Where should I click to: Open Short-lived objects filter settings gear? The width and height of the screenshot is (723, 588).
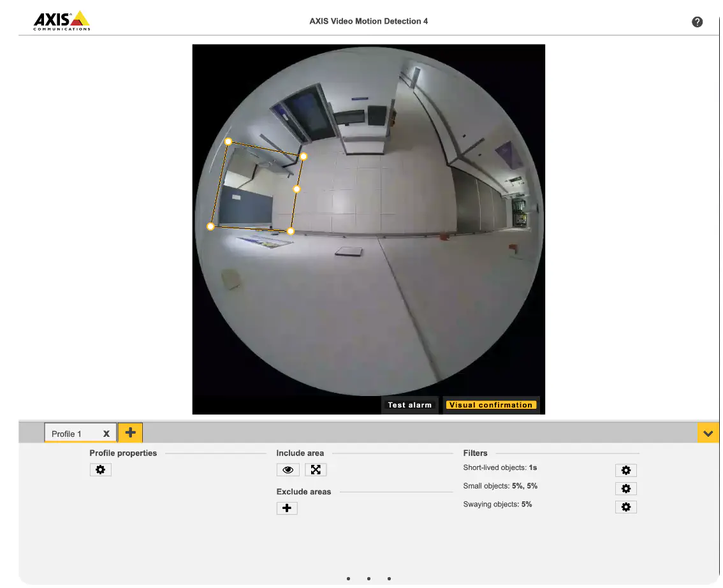625,470
